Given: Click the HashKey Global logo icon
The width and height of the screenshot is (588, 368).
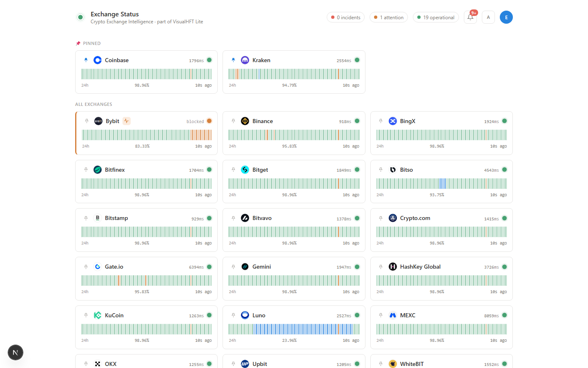Looking at the screenshot, I should pyautogui.click(x=393, y=267).
